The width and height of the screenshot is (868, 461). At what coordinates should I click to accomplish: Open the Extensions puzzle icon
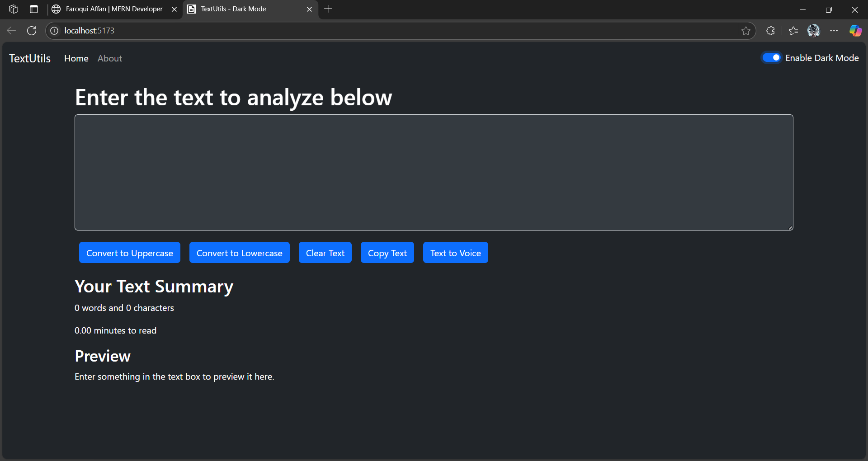coord(771,31)
